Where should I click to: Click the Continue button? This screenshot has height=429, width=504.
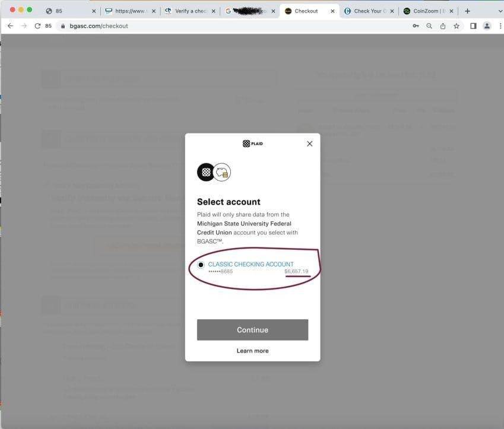pyautogui.click(x=252, y=330)
